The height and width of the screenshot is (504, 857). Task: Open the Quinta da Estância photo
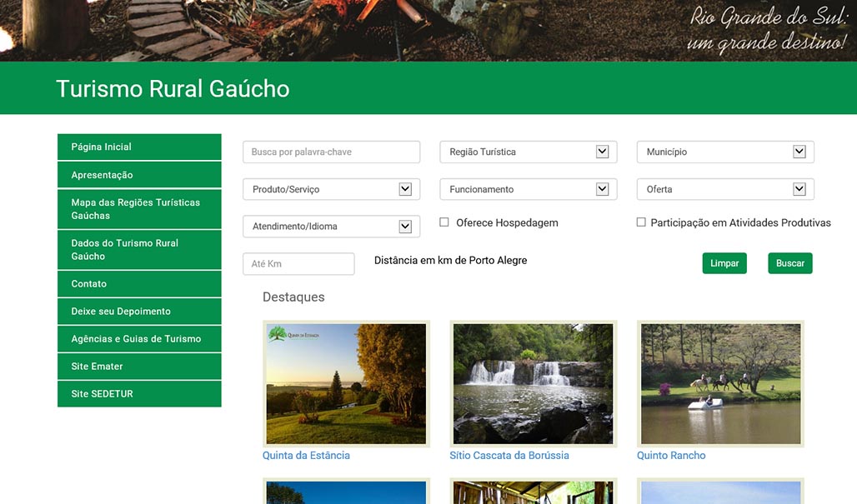[346, 384]
